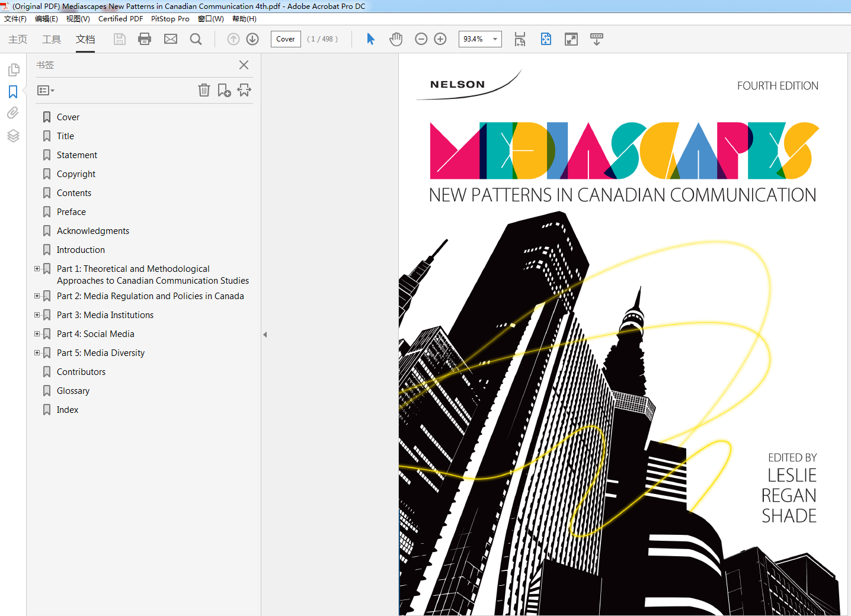Open the 文件(F) menu
The height and width of the screenshot is (616, 851).
[x=15, y=19]
